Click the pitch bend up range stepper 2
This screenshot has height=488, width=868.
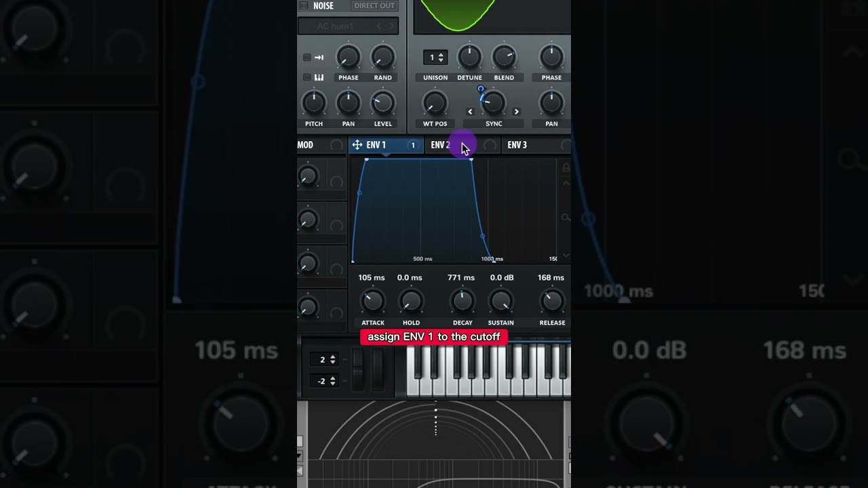(x=323, y=360)
